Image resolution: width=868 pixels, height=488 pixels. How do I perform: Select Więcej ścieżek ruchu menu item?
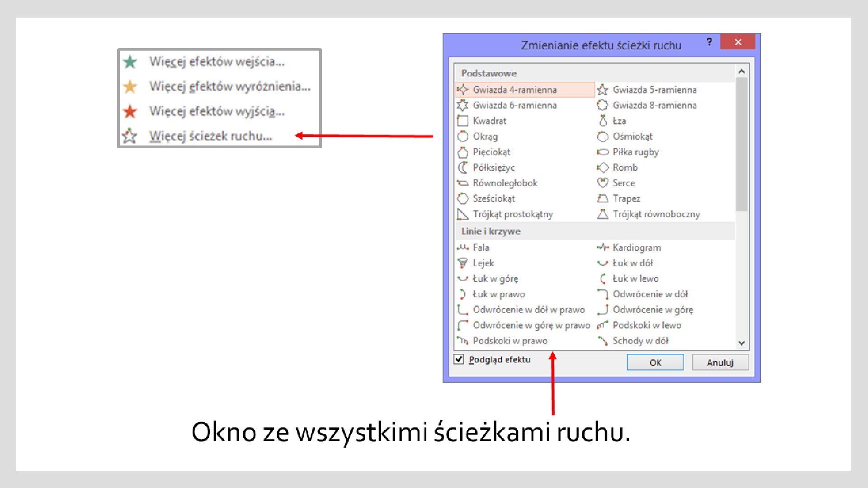pyautogui.click(x=209, y=136)
